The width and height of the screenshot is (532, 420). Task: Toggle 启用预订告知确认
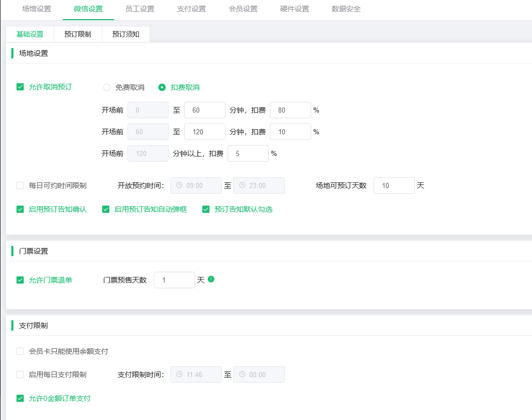click(x=20, y=209)
